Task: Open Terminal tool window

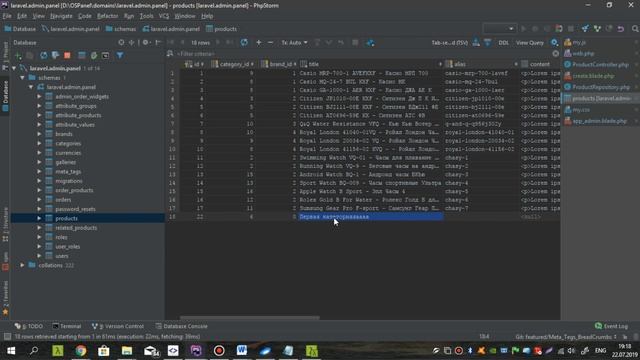Action: [x=67, y=326]
